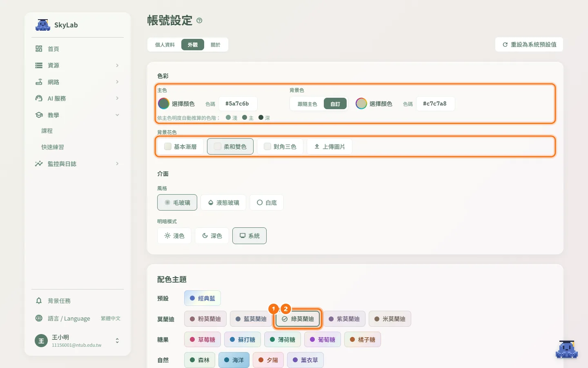
Task: Choose the 液態玻璃 interface style
Action: (x=223, y=202)
